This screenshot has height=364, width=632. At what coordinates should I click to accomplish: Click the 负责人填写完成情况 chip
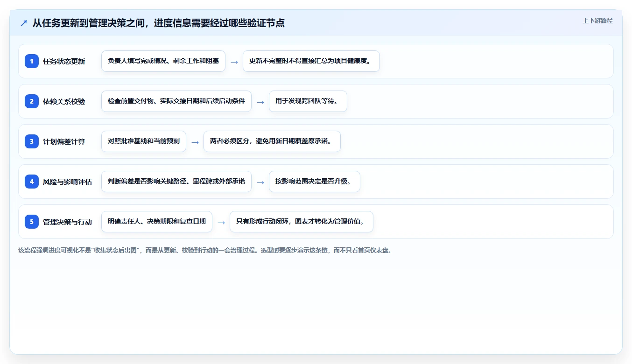tap(163, 61)
